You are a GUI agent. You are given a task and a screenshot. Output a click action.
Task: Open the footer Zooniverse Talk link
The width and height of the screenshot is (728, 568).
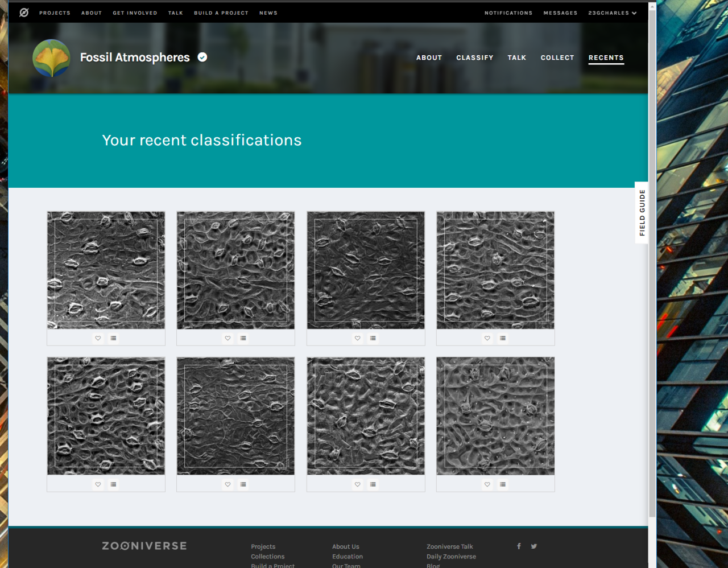tap(450, 546)
